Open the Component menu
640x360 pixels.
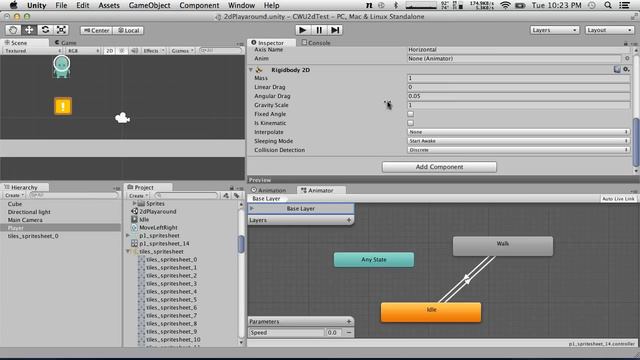pos(199,5)
